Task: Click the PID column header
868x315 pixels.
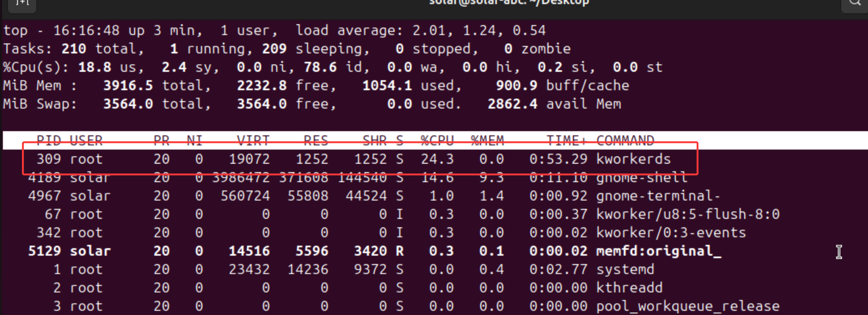Action: (49, 141)
